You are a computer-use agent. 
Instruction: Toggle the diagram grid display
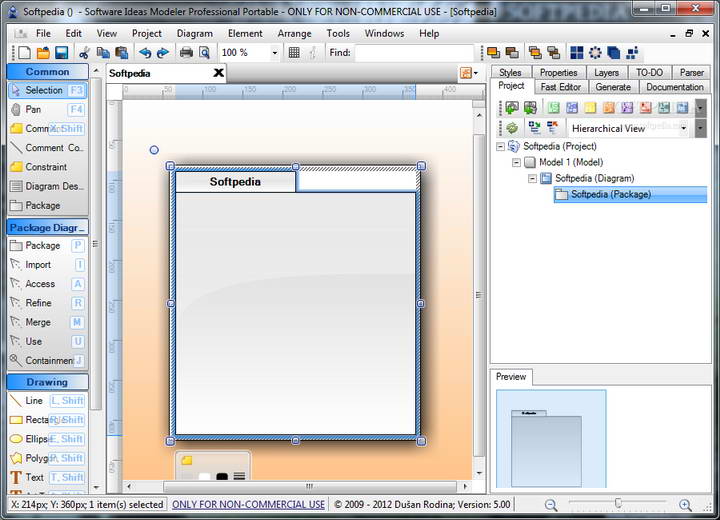tap(294, 53)
